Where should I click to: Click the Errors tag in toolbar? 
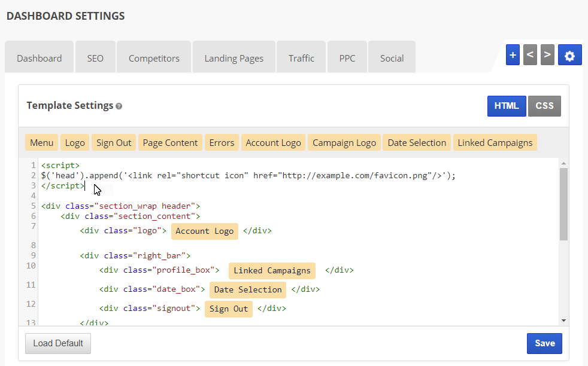[x=222, y=142]
